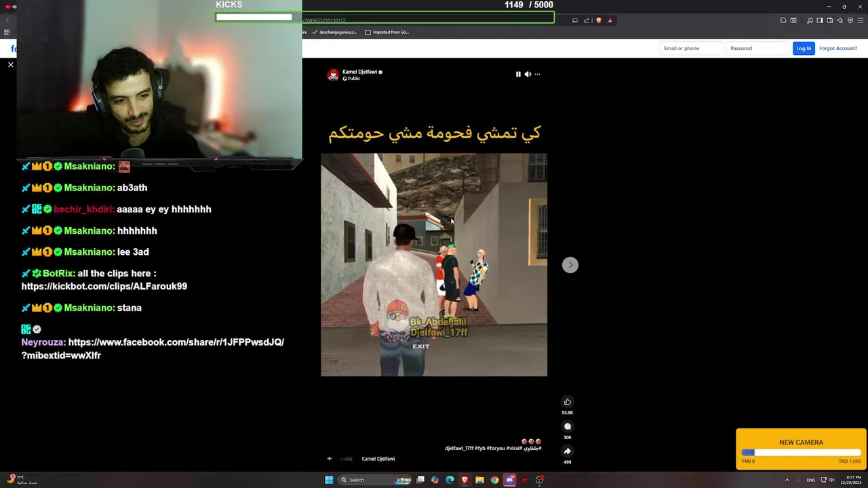Click the Password field
This screenshot has height=488, width=868.
point(757,48)
